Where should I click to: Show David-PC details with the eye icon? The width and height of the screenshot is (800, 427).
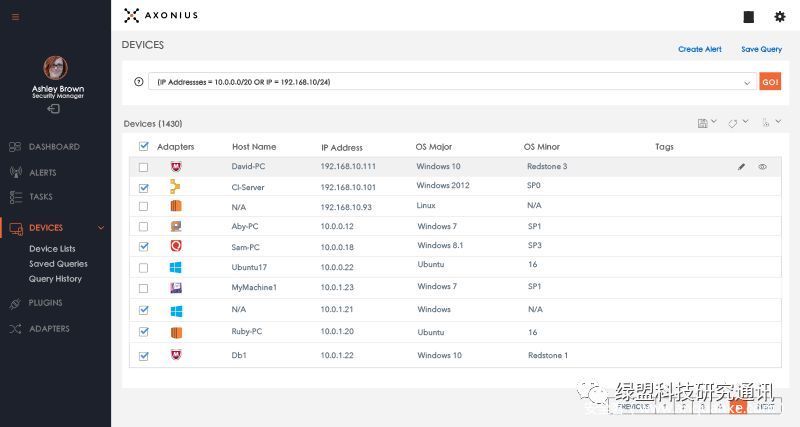tap(762, 167)
